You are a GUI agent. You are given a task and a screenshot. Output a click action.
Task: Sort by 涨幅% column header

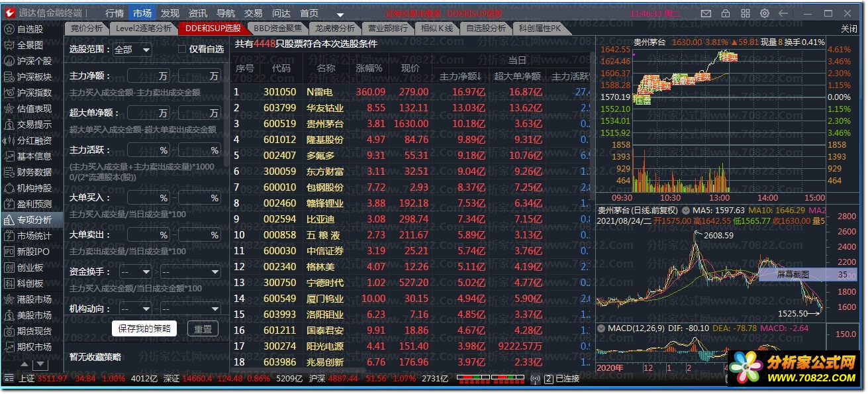pyautogui.click(x=369, y=68)
